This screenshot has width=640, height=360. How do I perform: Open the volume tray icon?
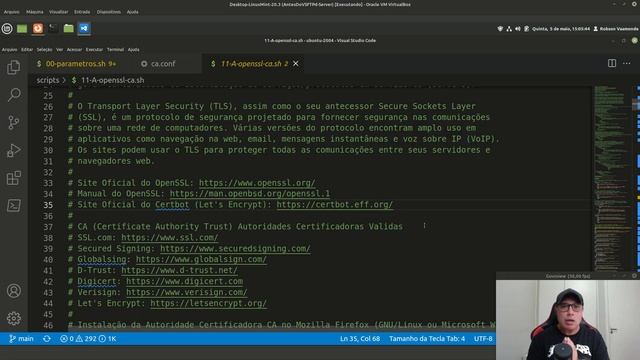(518, 29)
